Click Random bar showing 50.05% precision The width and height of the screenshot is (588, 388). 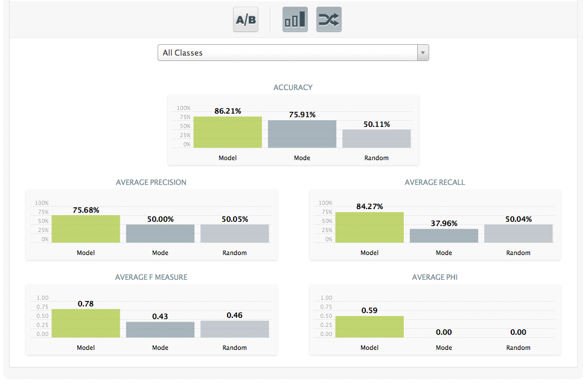click(234, 233)
